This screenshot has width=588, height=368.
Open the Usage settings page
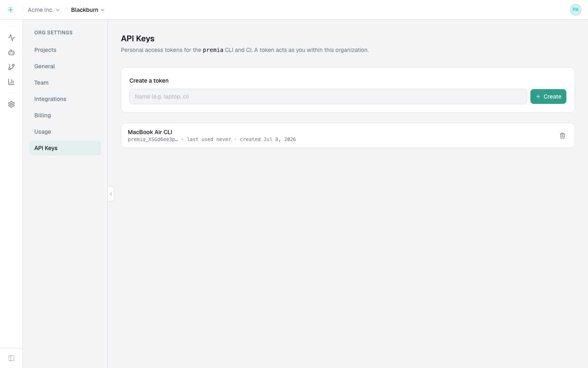(65, 132)
